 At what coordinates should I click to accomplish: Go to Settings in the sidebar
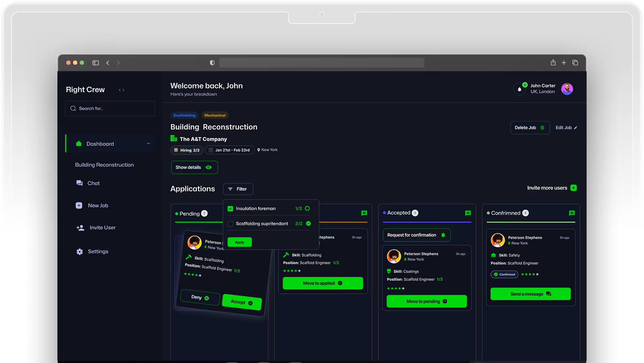(98, 252)
